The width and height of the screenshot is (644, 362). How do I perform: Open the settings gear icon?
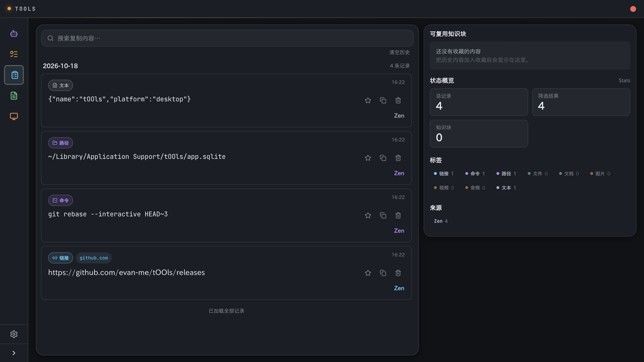[14, 334]
